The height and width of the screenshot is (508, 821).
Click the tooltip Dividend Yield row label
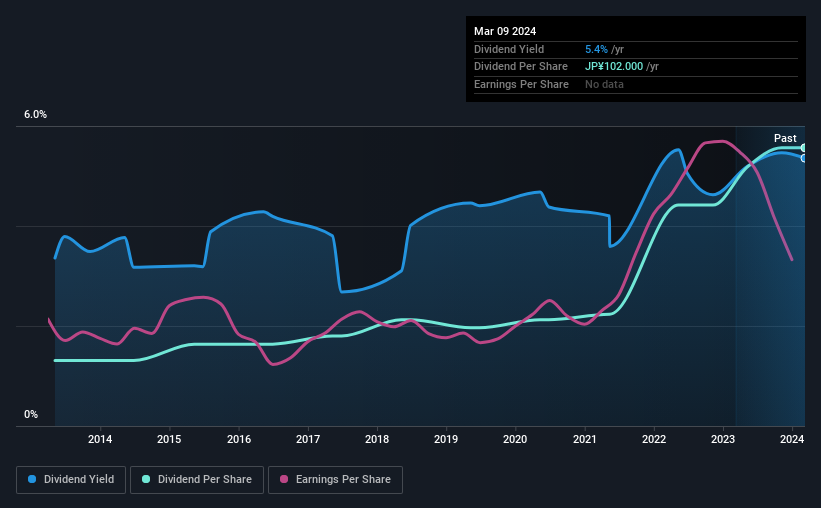[509, 49]
